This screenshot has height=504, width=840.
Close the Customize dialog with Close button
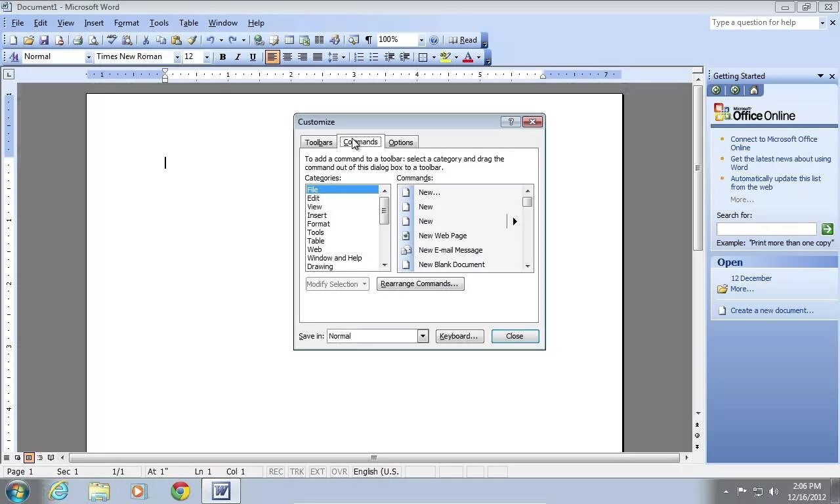coord(514,336)
